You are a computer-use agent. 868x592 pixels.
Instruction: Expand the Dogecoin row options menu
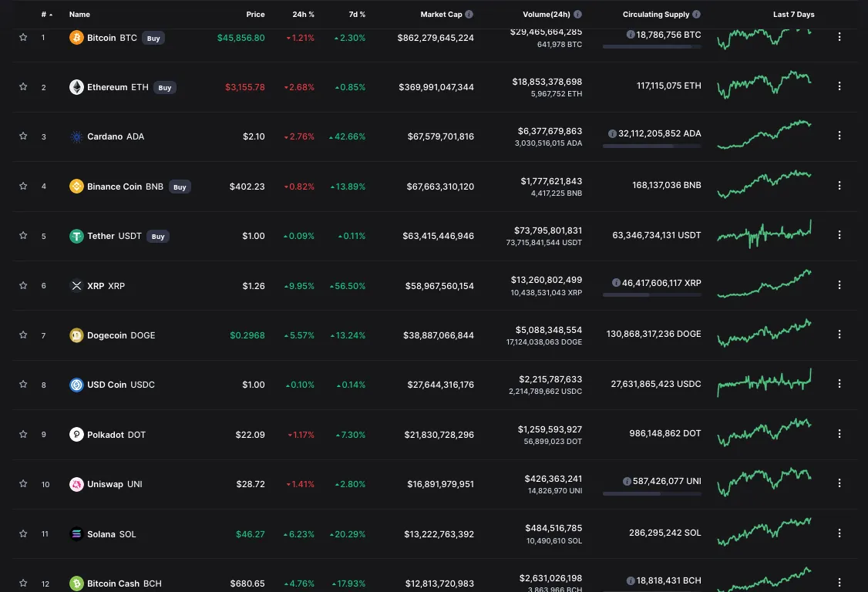point(839,334)
